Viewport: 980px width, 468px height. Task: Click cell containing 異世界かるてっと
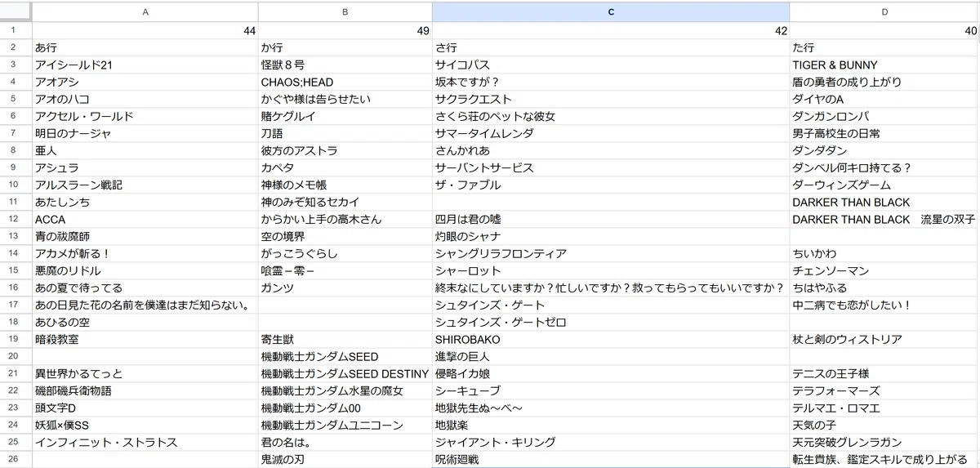pos(145,374)
